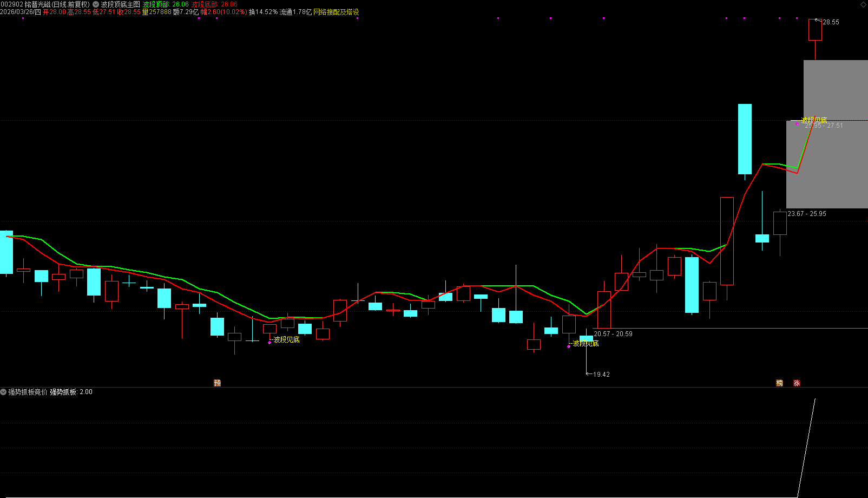Click the diamond icon at top-right corner
Viewport: 868px width, 498px height.
pyautogui.click(x=863, y=4)
